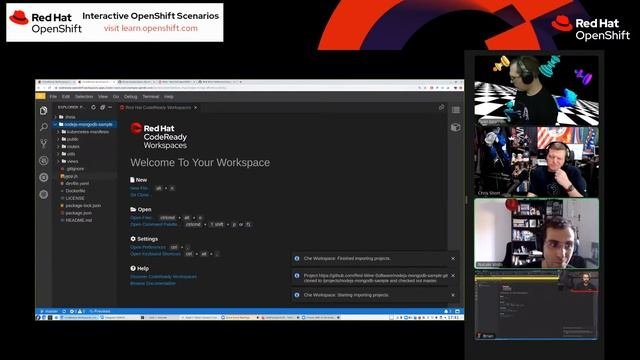Open the Source Control view icon
The image size is (640, 360).
[44, 144]
